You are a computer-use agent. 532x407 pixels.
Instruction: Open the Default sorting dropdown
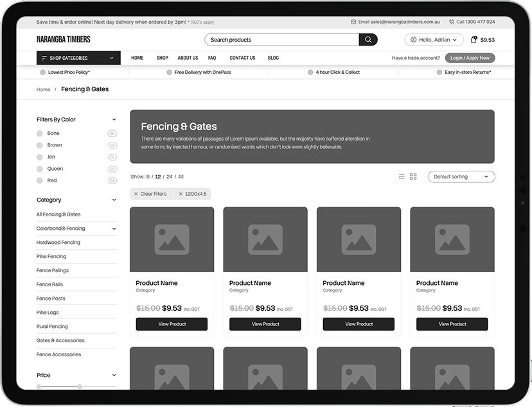point(461,177)
